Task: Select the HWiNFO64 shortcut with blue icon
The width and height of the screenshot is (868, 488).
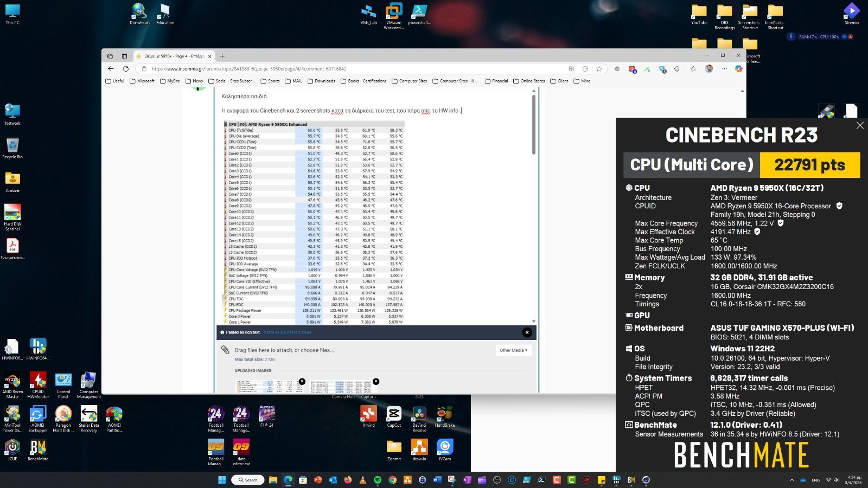Action: pyautogui.click(x=38, y=349)
